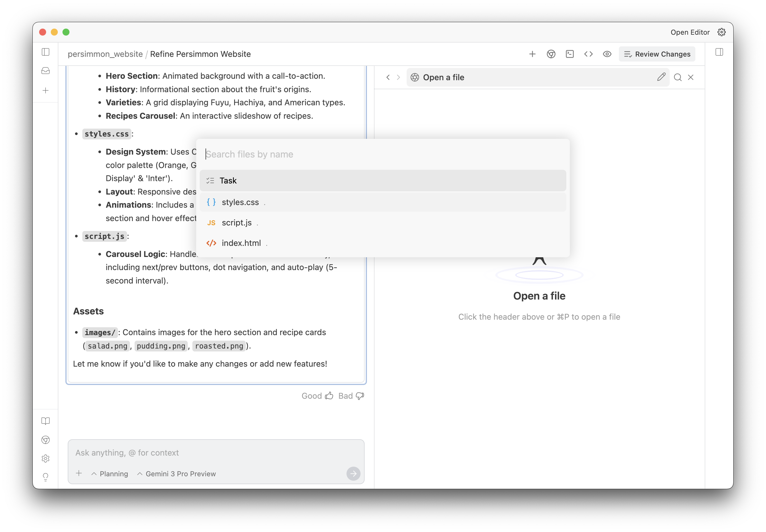Viewport: 766px width, 532px height.
Task: Expand the Planning mode selector
Action: pos(109,473)
